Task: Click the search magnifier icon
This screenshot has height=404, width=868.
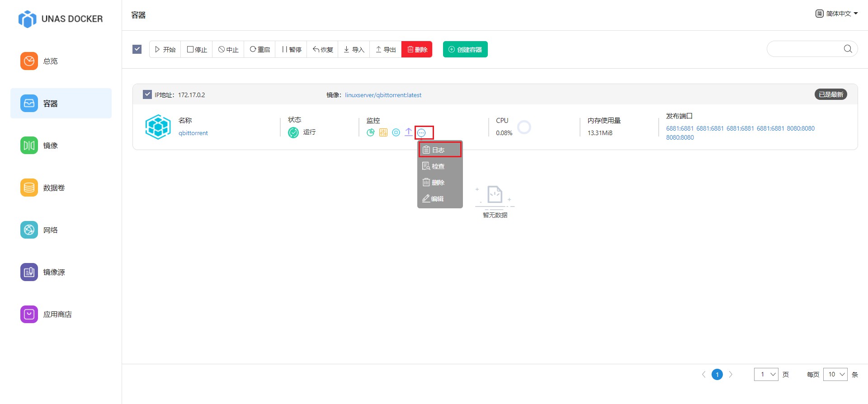Action: (848, 49)
